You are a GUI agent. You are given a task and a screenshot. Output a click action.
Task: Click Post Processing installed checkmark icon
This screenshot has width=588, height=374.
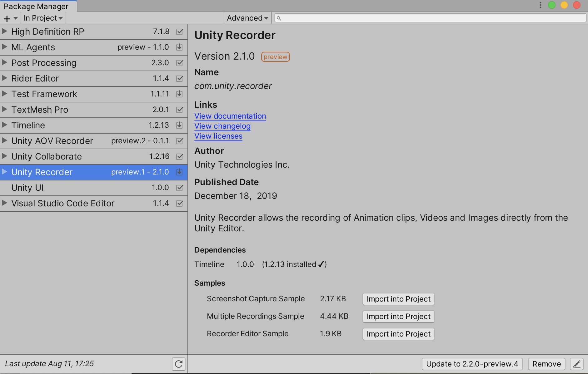[x=180, y=63]
